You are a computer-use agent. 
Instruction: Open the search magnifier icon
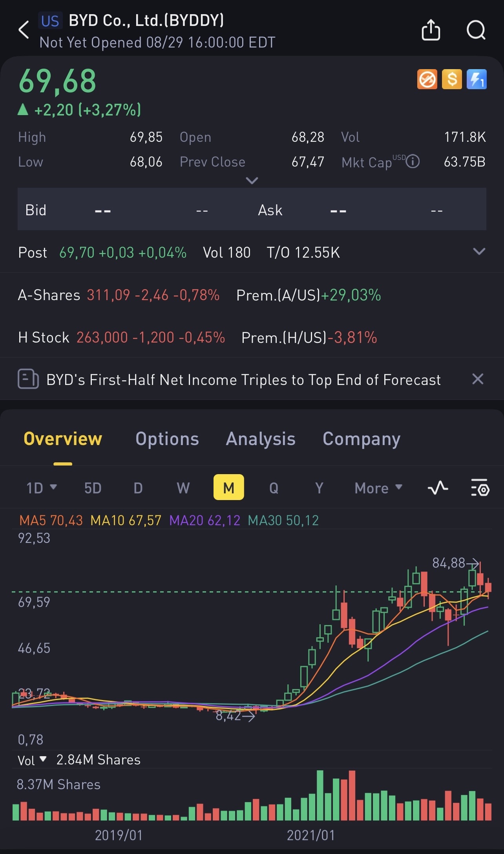[476, 30]
